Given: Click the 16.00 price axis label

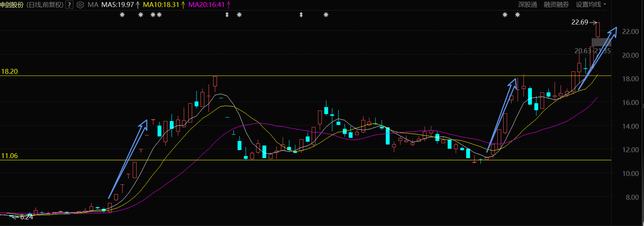Looking at the screenshot, I should (x=630, y=103).
